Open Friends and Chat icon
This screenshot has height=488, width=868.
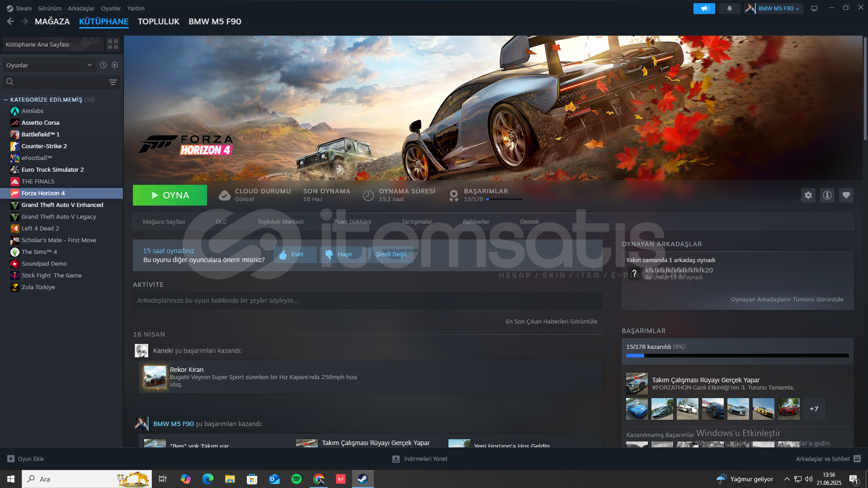[x=857, y=459]
